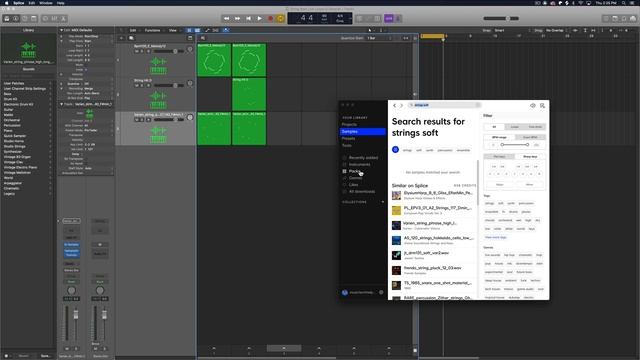Toggle the purple Count-in button
Screen dimensions: 640x360
[389, 18]
